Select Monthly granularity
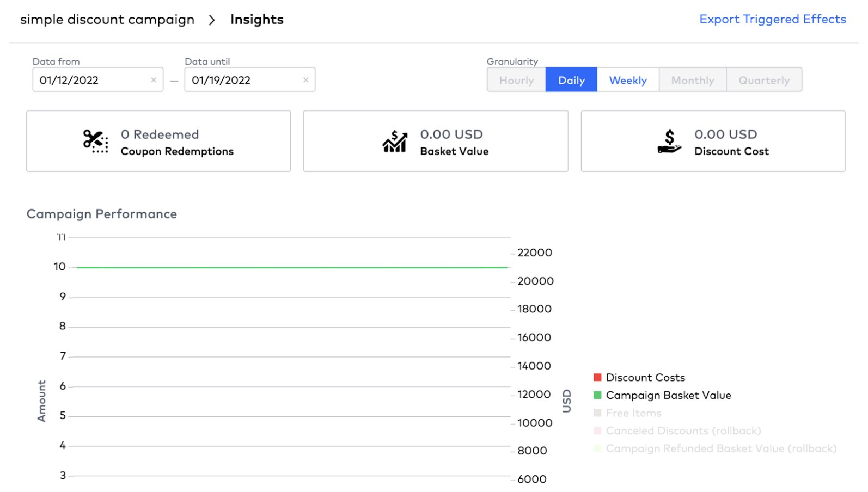This screenshot has height=492, width=868. coord(693,80)
